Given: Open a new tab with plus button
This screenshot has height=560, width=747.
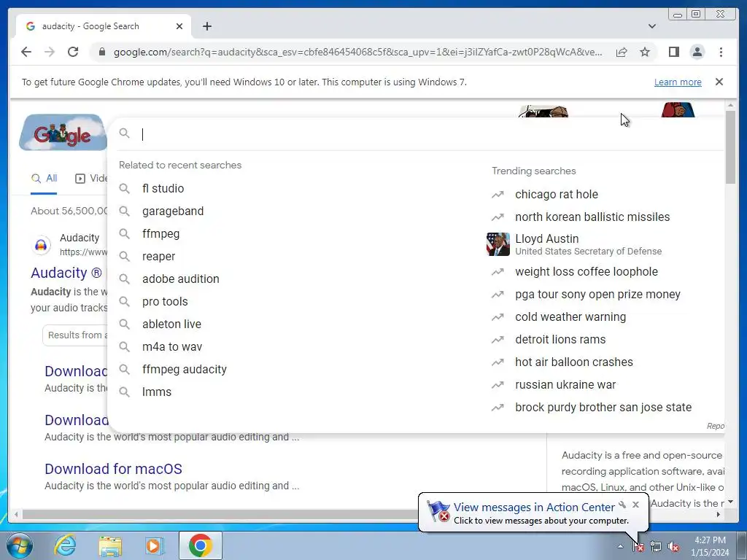Looking at the screenshot, I should pos(206,26).
